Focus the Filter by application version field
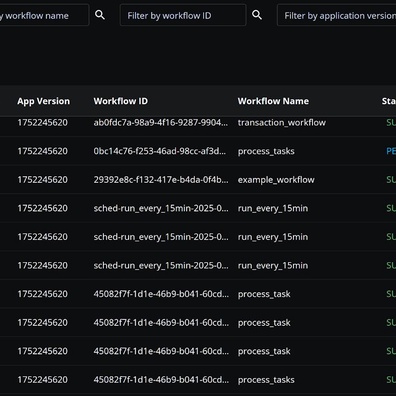The image size is (396, 396). pyautogui.click(x=337, y=15)
